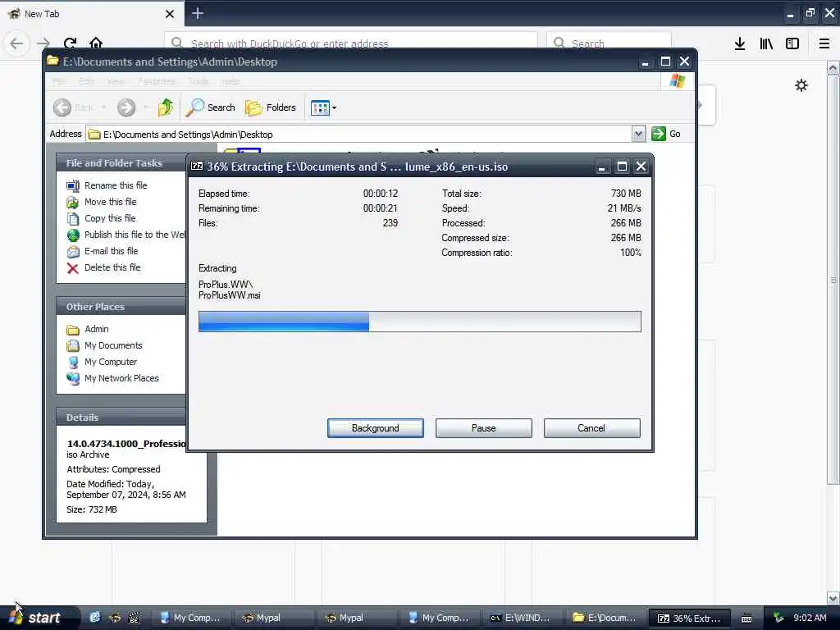Click the browser Forward arrow
840x630 pixels.
tap(44, 43)
